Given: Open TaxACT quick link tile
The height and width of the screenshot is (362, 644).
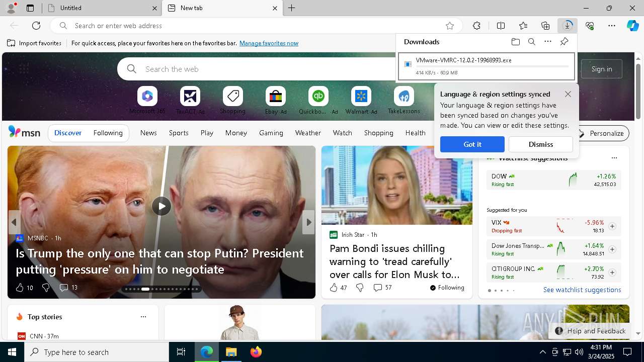Looking at the screenshot, I should (x=190, y=100).
